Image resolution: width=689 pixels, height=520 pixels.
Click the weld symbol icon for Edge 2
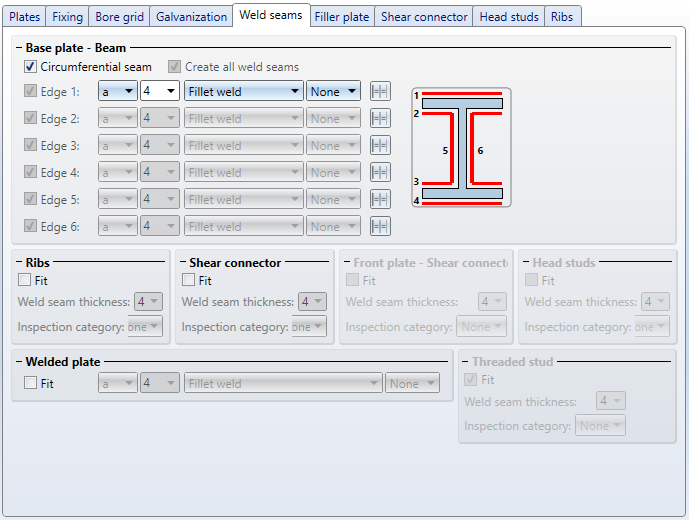click(x=380, y=119)
